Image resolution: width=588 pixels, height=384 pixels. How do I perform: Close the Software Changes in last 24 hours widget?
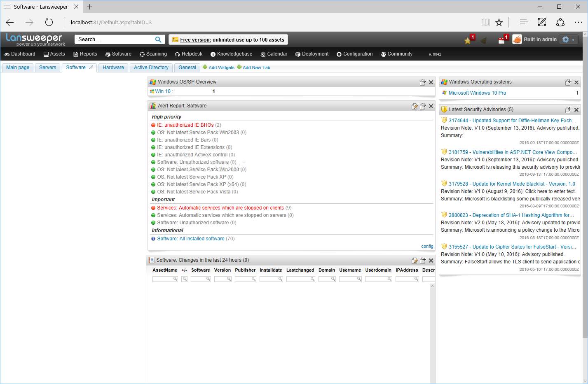431,261
